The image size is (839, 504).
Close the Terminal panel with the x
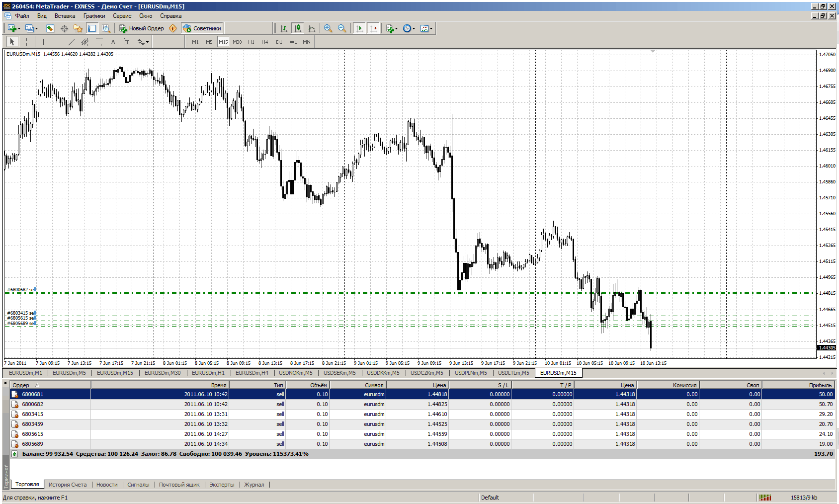click(x=5, y=383)
